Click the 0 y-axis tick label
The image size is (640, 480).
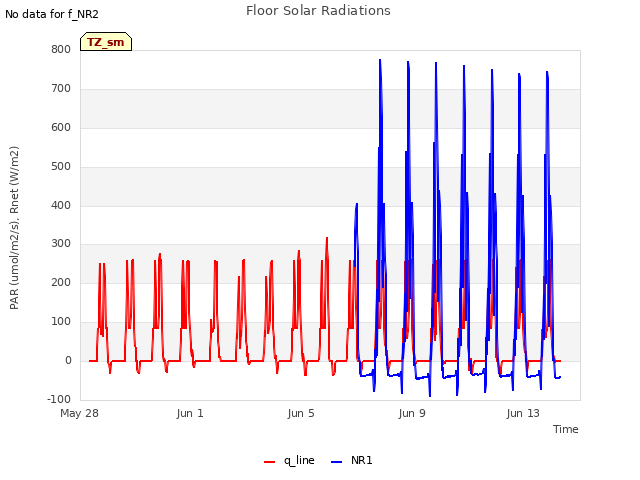coord(68,360)
